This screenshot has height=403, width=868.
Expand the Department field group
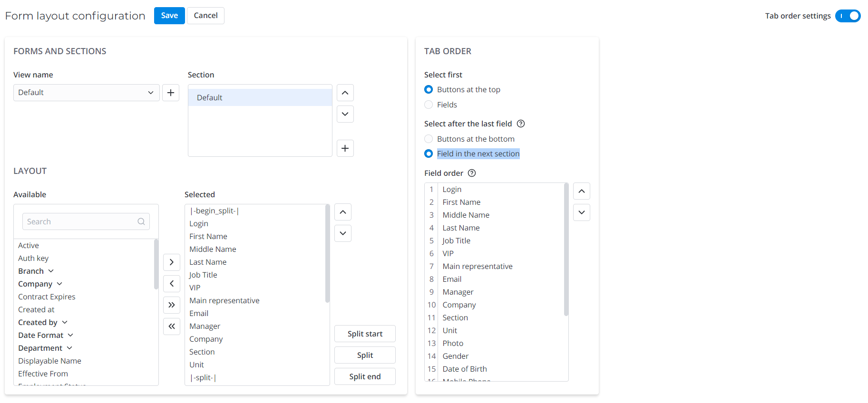coord(69,348)
